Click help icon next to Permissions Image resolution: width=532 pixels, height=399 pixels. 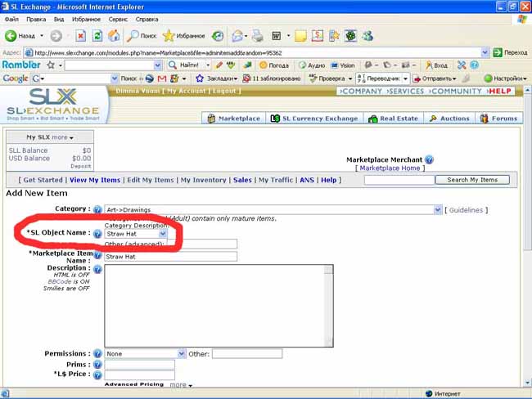tap(97, 353)
